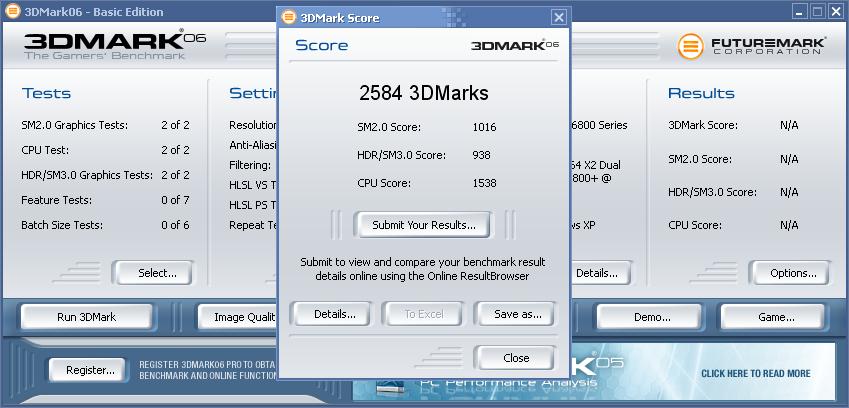Click CPU Score N/A in Results panel
The height and width of the screenshot is (408, 849).
tap(733, 225)
